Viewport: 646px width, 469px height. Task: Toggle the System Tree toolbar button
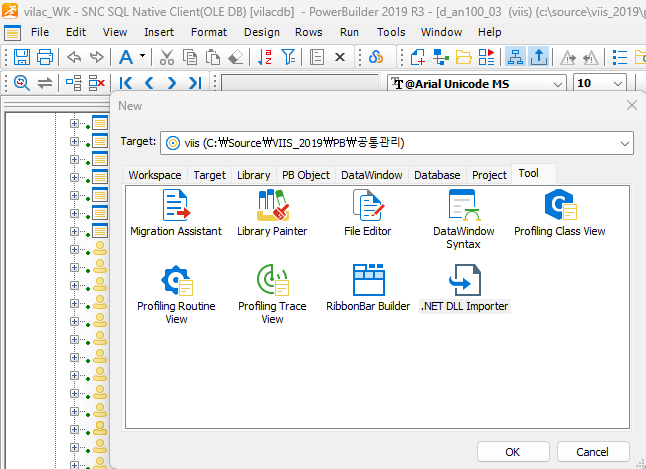(515, 57)
